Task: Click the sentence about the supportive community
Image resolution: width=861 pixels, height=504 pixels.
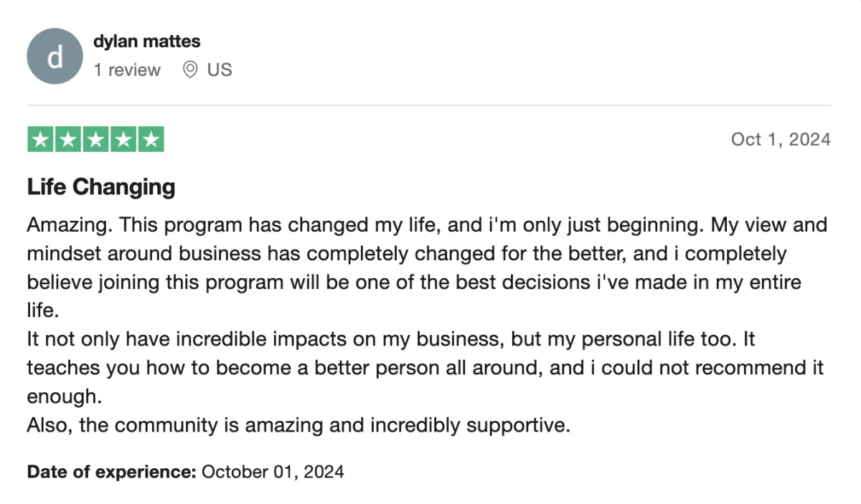Action: click(298, 425)
